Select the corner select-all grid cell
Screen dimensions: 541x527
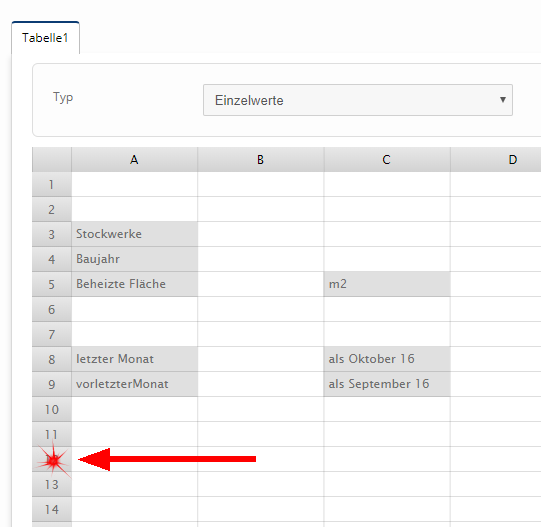click(52, 159)
